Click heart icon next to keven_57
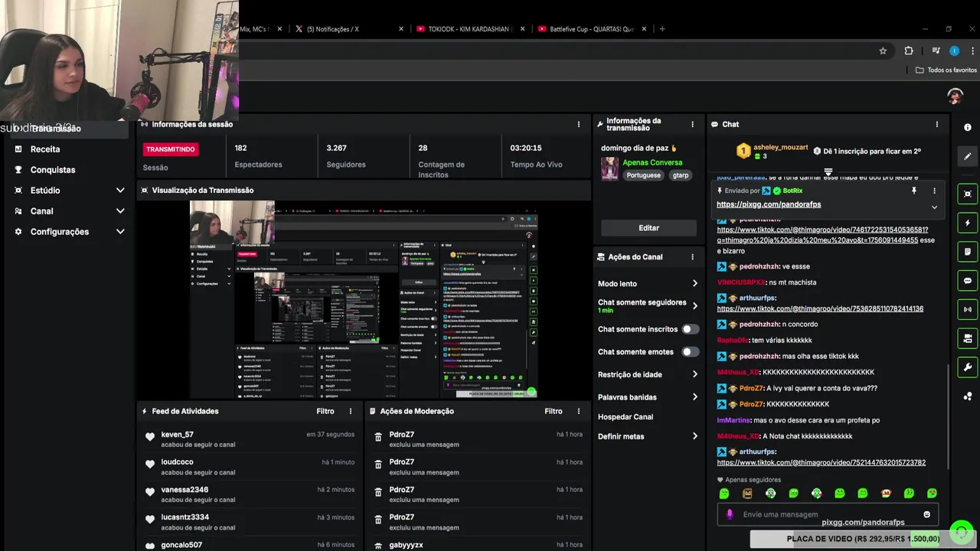The width and height of the screenshot is (980, 551). tap(149, 438)
